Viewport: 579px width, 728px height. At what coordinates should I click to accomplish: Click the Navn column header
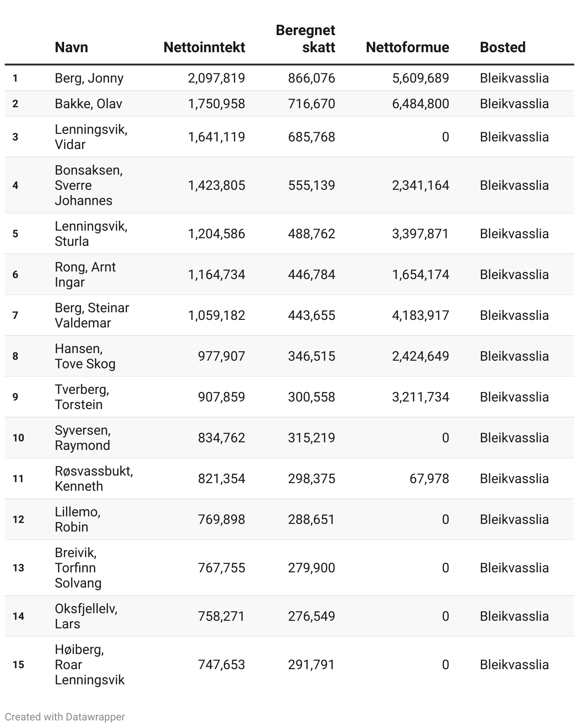(71, 47)
